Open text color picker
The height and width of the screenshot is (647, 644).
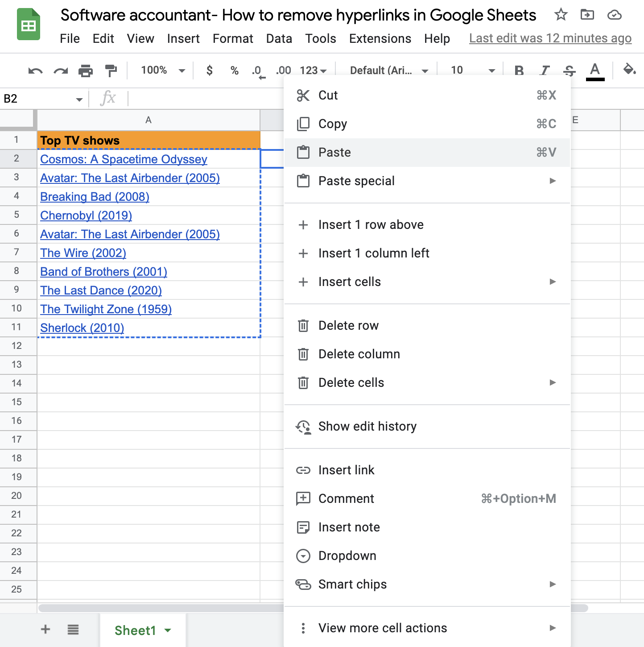point(595,71)
